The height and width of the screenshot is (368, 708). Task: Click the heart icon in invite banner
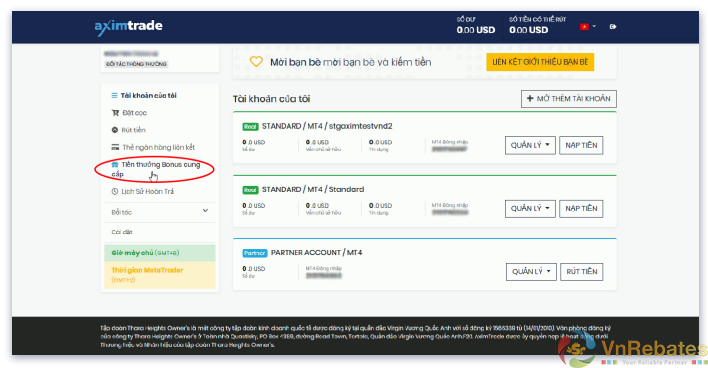click(256, 61)
